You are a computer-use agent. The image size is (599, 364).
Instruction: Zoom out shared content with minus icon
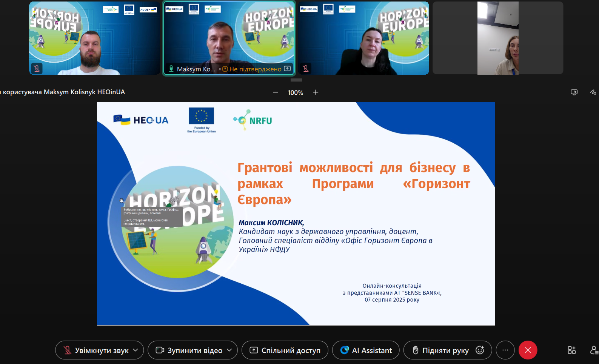click(x=276, y=92)
